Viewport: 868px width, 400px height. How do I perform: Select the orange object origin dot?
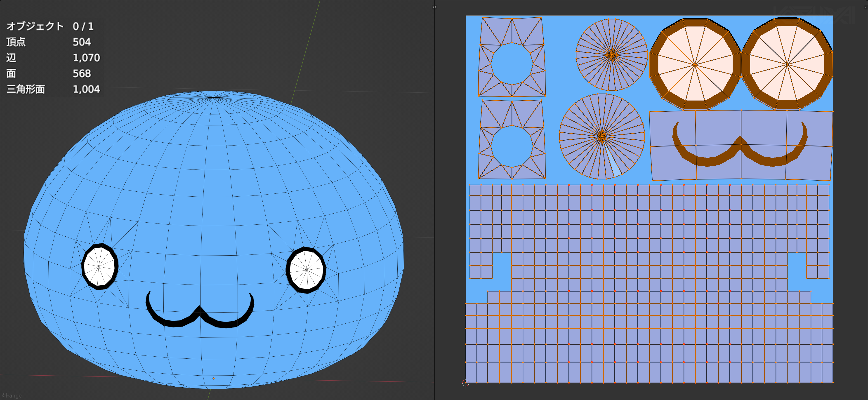tap(214, 379)
